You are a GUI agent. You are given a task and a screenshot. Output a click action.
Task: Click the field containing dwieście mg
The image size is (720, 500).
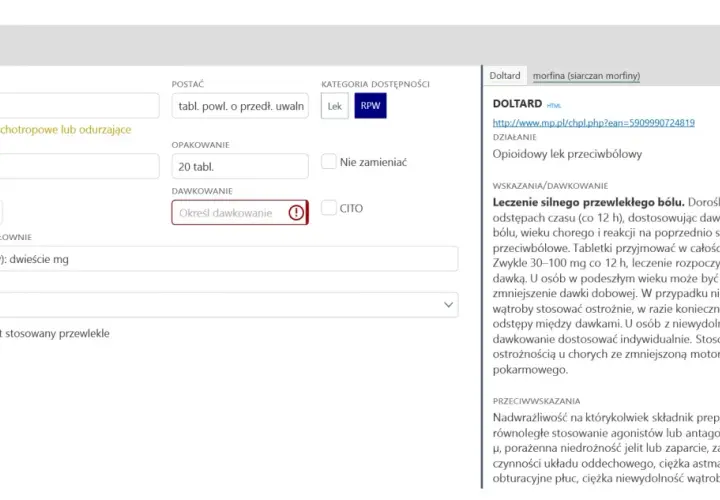(228, 259)
